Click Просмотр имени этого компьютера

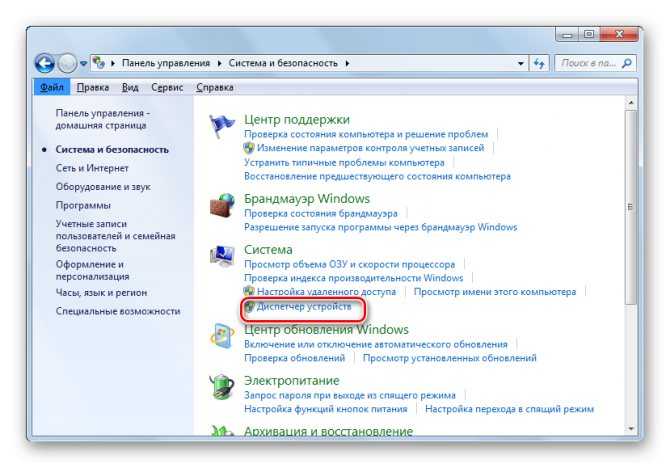pos(495,291)
